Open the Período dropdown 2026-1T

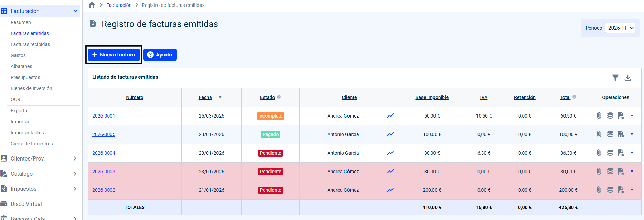[620, 28]
